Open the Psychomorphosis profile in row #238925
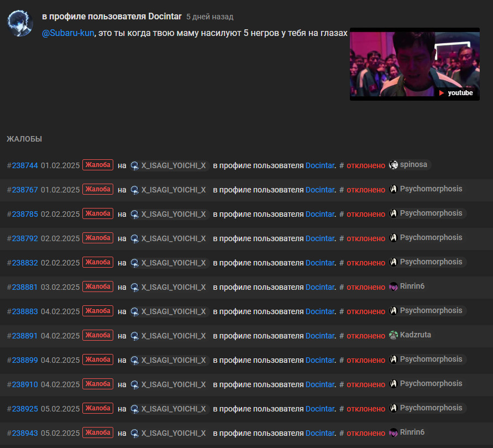 click(431, 408)
